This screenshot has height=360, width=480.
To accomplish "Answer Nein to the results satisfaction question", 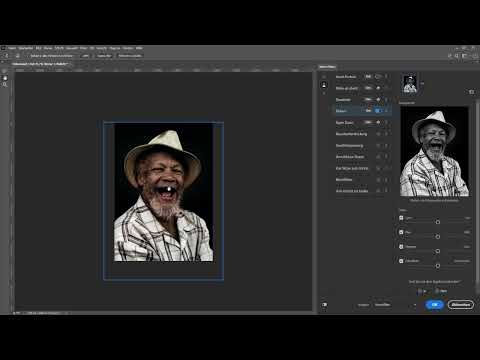I will (x=441, y=291).
